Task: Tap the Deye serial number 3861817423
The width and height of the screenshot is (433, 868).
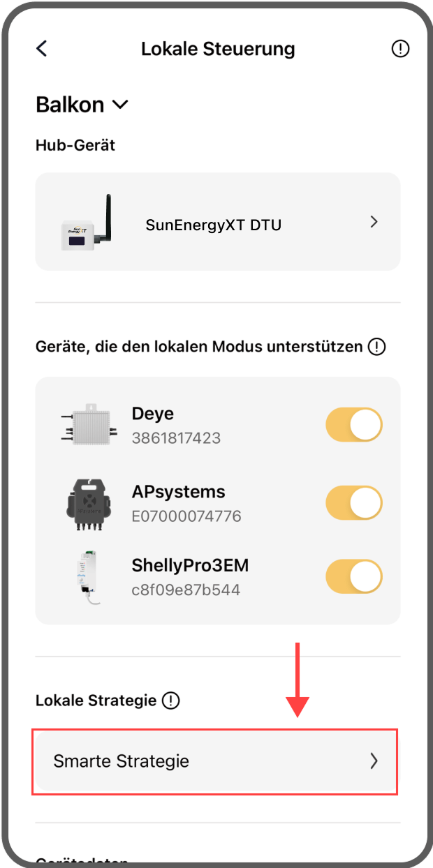Action: coord(176,438)
